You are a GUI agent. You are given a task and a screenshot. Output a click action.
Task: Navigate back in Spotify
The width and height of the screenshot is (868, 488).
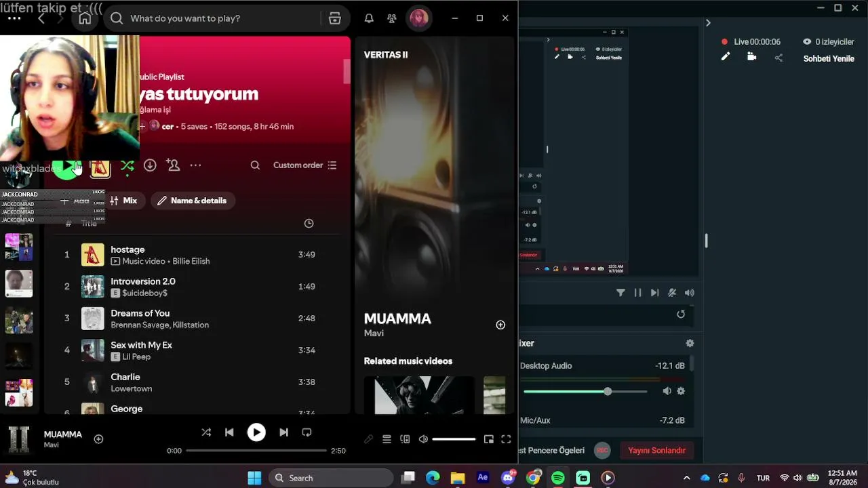(x=41, y=18)
